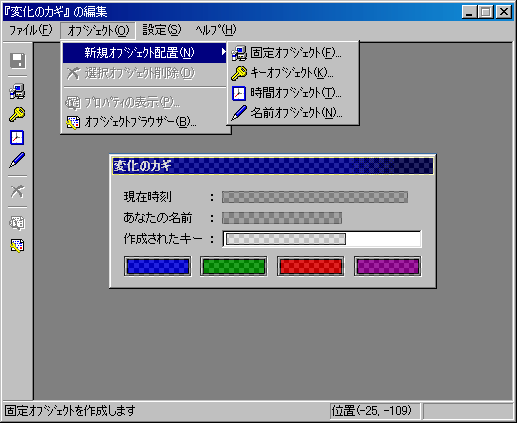Open the ヘルプ(H) menu
Viewport: 517px width, 423px height.
pos(216,30)
